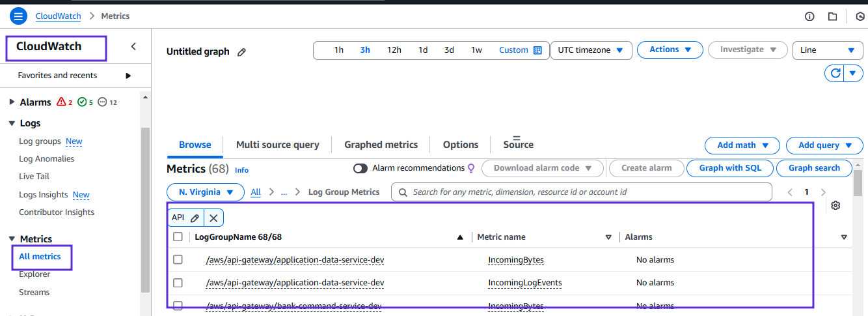Image resolution: width=868 pixels, height=316 pixels.
Task: Click the breadcrumb ellipsis in Metrics path
Action: point(284,192)
